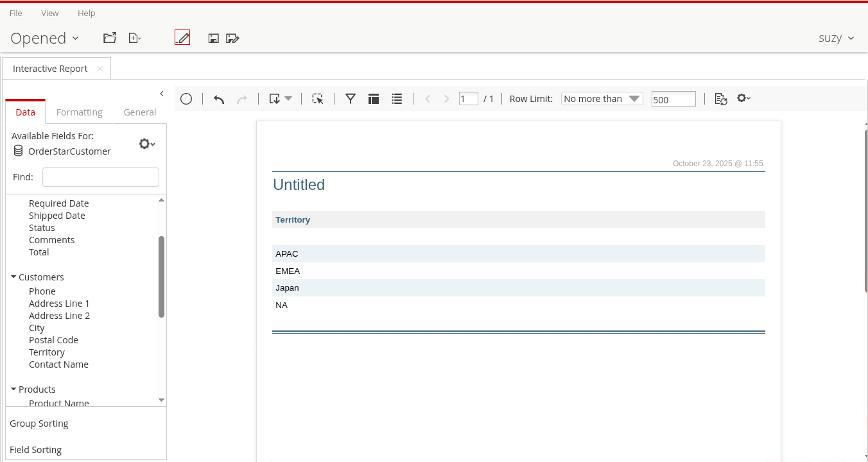The image size is (868, 462).
Task: Click the Find search input box
Action: pyautogui.click(x=101, y=177)
